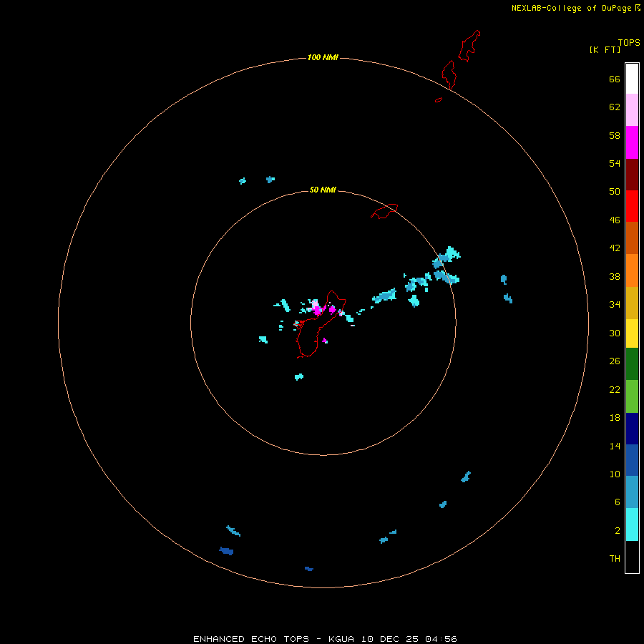The image size is (644, 644).
Task: Click the yellow legend swatch
Action: pyautogui.click(x=632, y=333)
